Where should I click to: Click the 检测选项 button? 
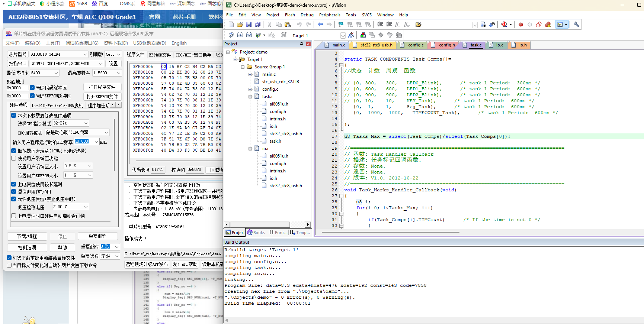(x=27, y=247)
